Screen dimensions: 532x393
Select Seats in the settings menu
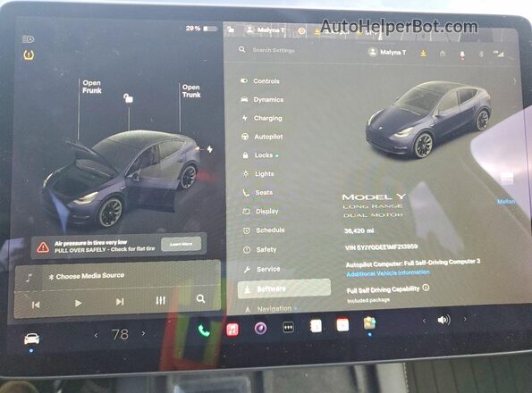258,192
